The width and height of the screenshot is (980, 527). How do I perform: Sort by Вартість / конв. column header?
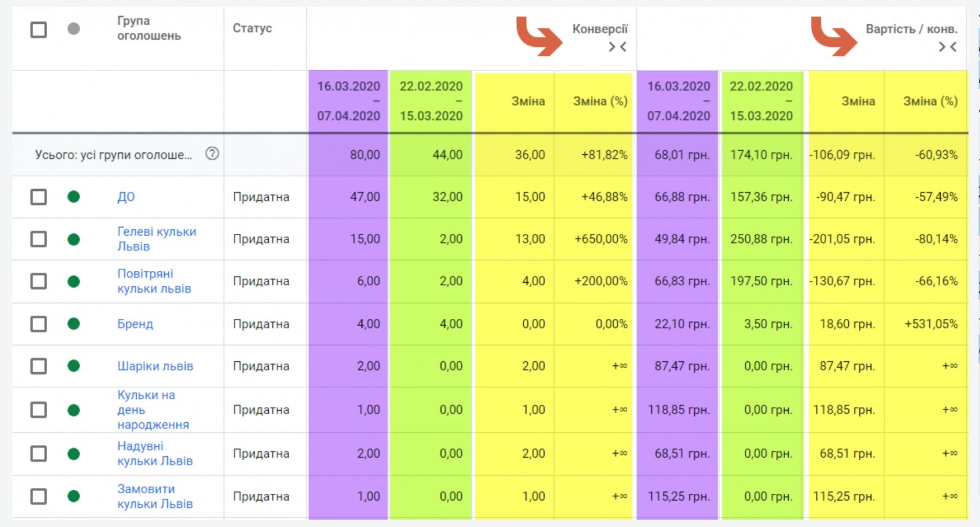tap(911, 29)
